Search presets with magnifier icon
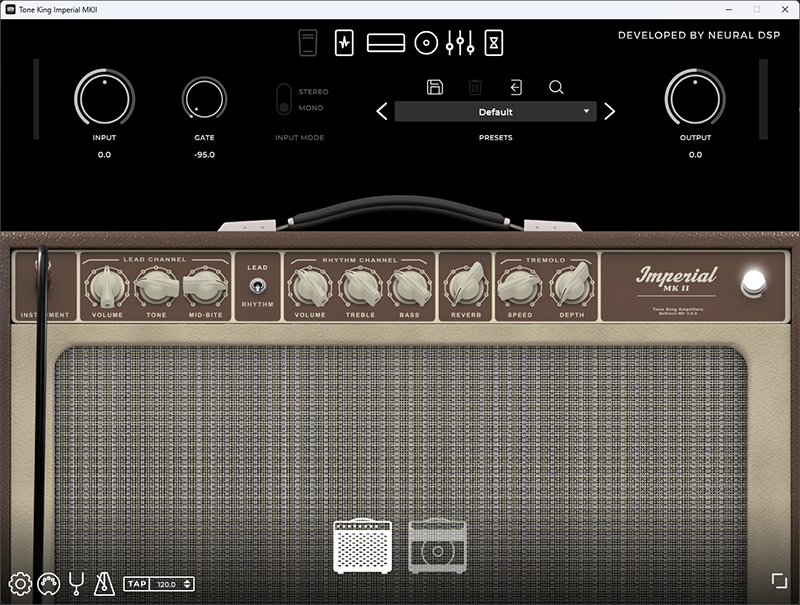The image size is (800, 605). click(556, 87)
